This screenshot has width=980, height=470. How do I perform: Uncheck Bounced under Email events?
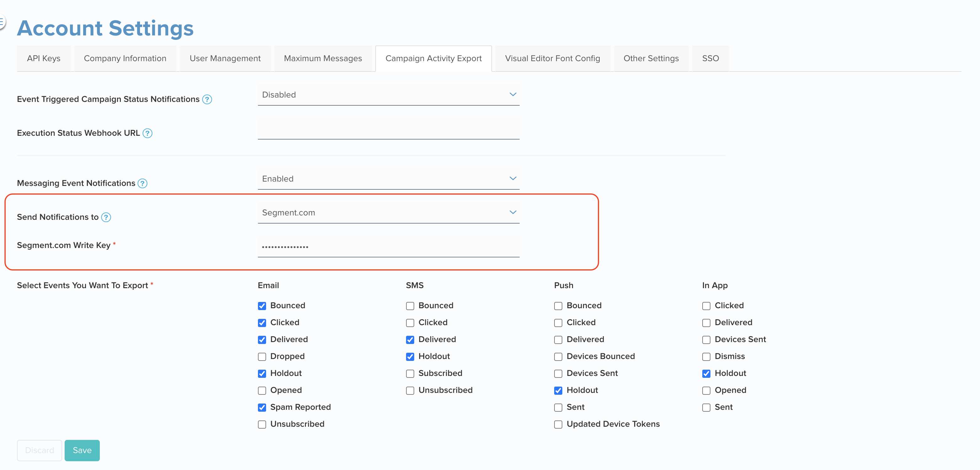(262, 306)
